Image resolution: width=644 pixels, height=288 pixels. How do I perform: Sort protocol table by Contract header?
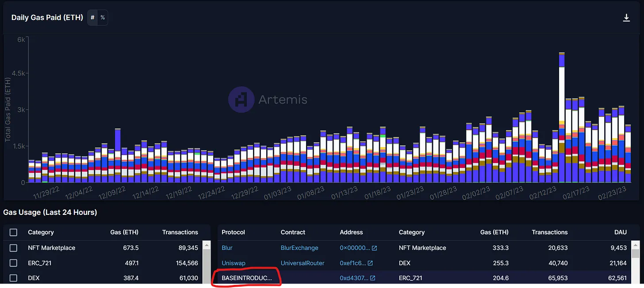point(293,232)
